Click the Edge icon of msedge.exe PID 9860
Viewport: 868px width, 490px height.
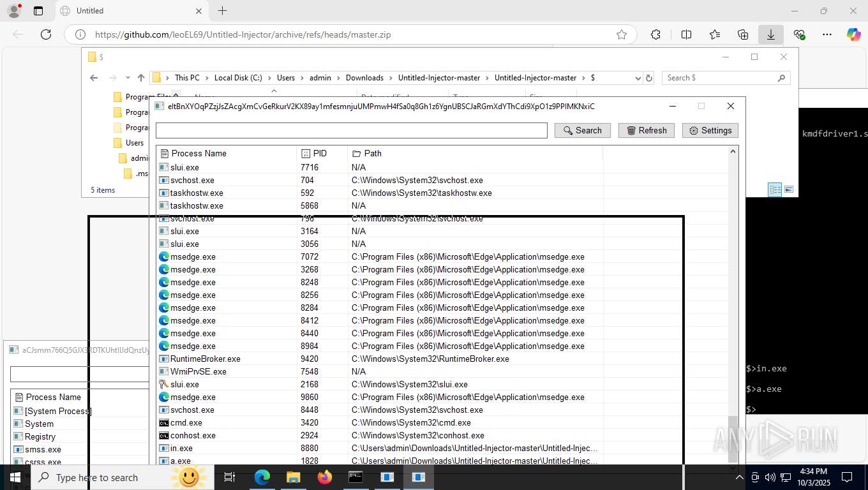(163, 397)
